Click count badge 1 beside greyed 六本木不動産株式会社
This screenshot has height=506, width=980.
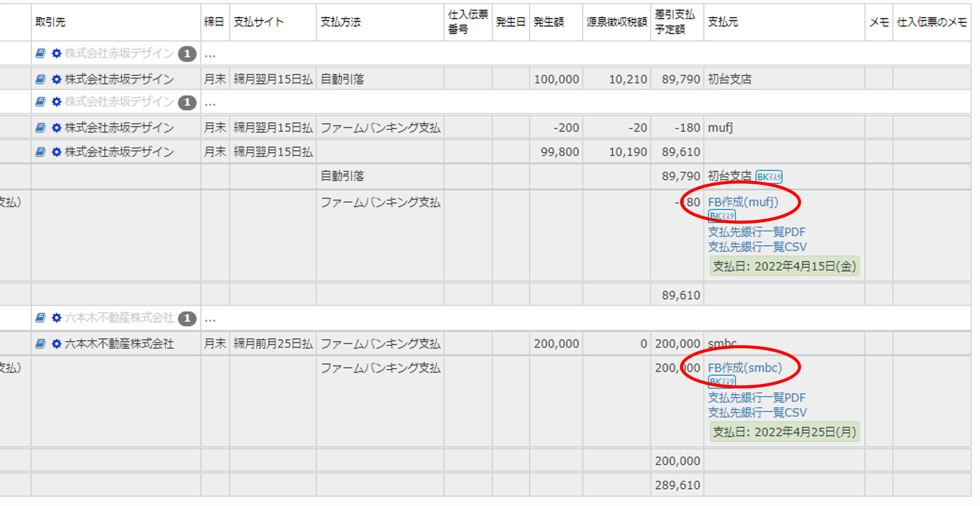187,318
